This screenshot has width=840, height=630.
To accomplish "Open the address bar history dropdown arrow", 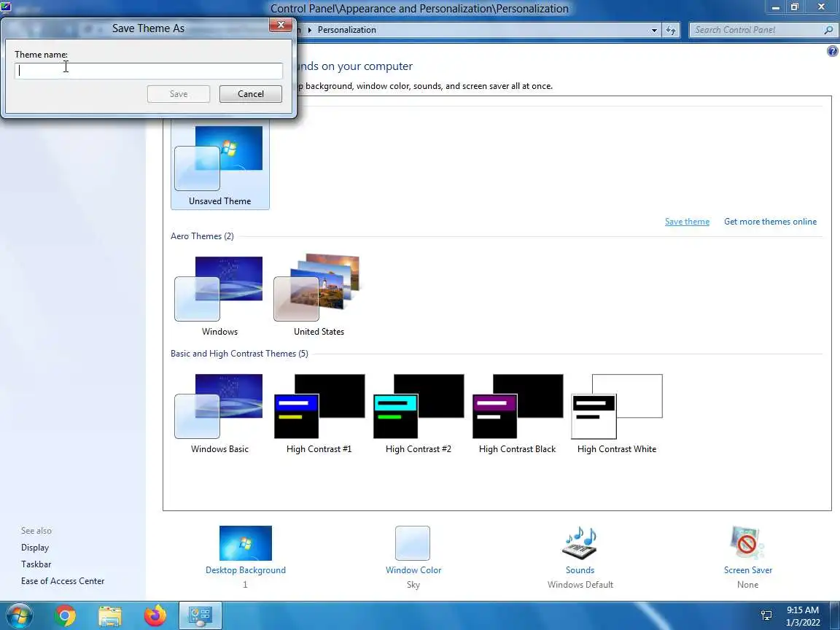I will point(653,30).
